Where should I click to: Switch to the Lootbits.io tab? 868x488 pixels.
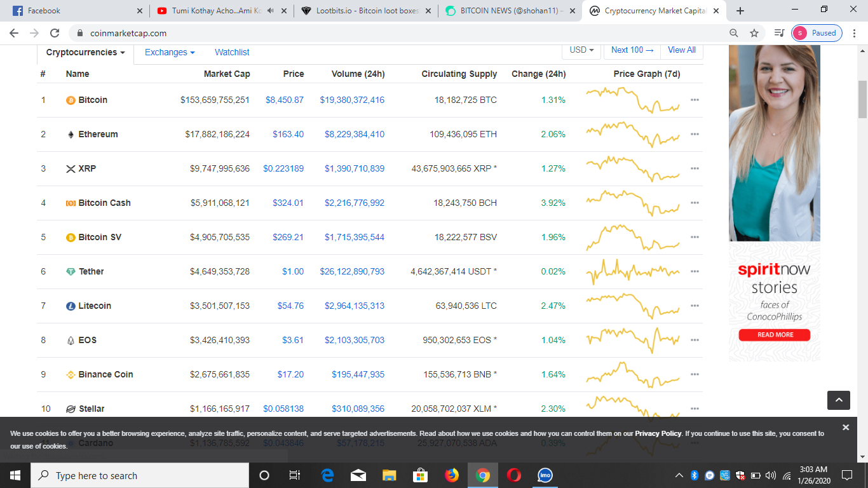click(365, 11)
